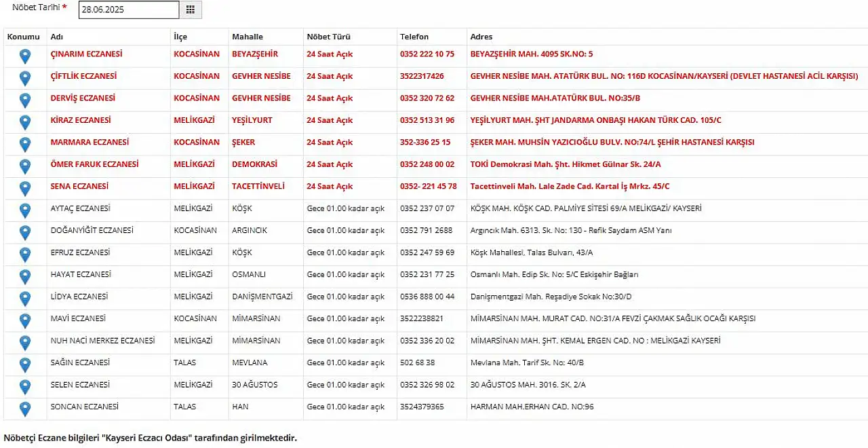Open map pin for Ömer Faruk Eczanesi

click(x=25, y=166)
